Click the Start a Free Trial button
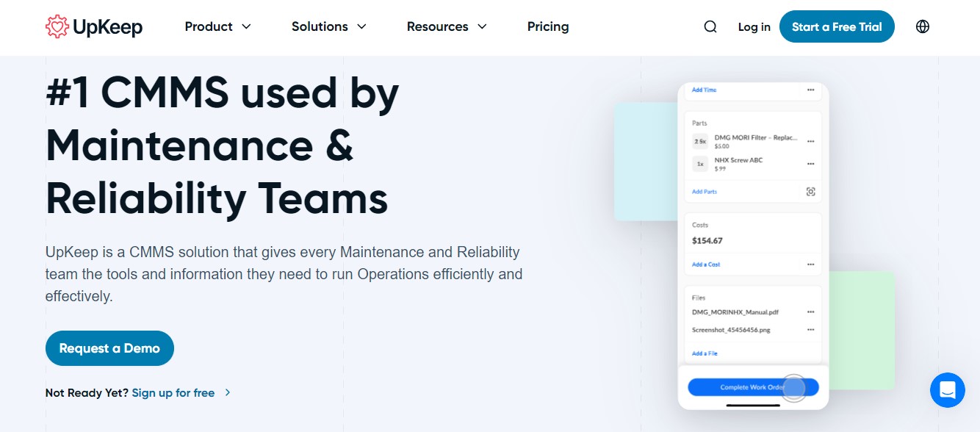Viewport: 980px width, 432px height. point(837,26)
